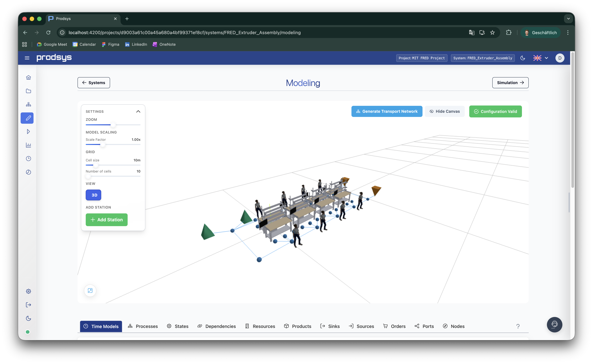Open the language selector with the flag dropdown
The image size is (593, 364).
540,58
